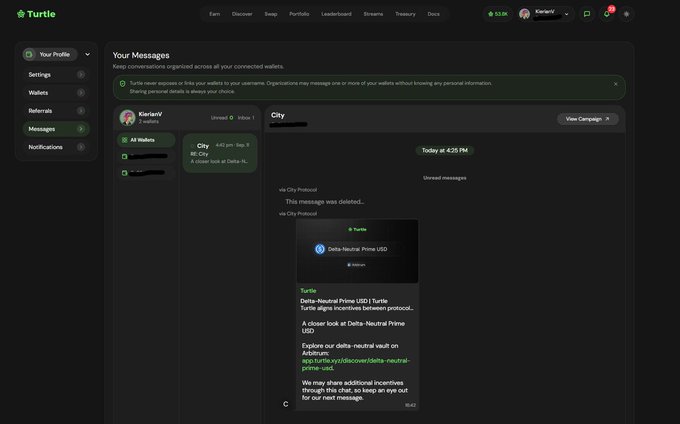Open the Delta-Neutral Prime USD preview image
This screenshot has height=424, width=680.
click(x=357, y=251)
